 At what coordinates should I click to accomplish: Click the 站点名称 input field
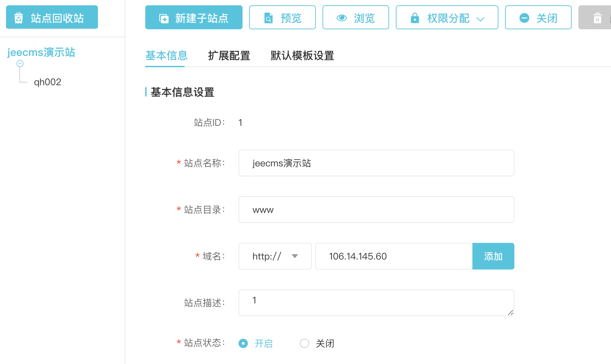[x=376, y=163]
